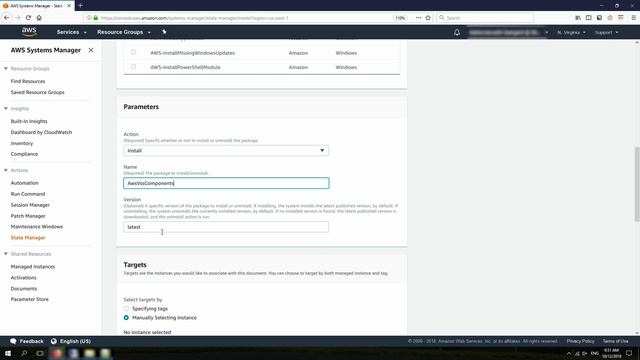Collapse the Resource Groups sidebar section
Viewport: 640px width, 360px height.
point(6,69)
